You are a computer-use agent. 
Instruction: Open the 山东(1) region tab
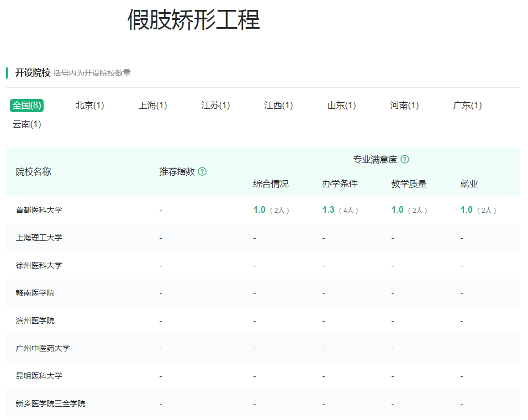pos(341,106)
